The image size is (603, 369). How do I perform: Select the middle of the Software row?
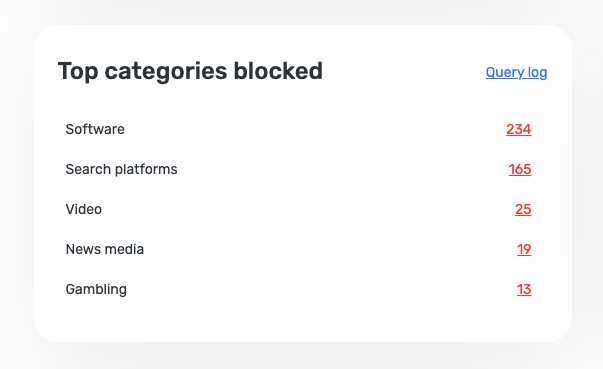coord(298,129)
